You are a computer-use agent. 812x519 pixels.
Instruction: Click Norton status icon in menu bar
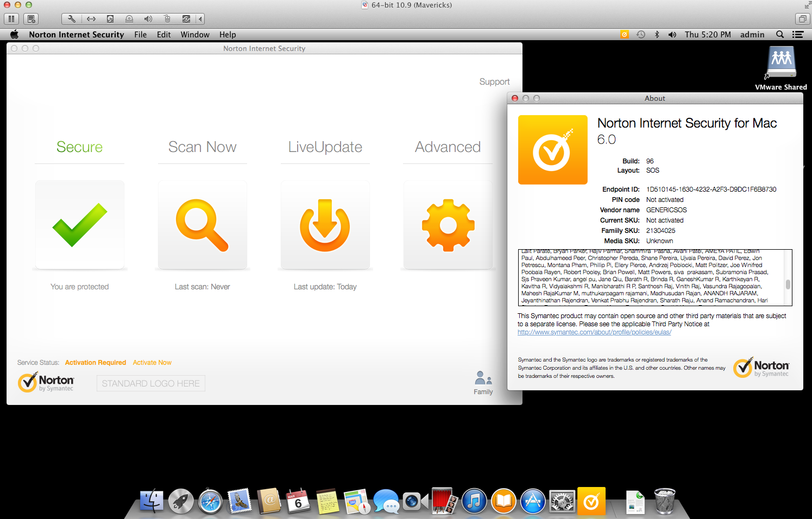(x=625, y=34)
